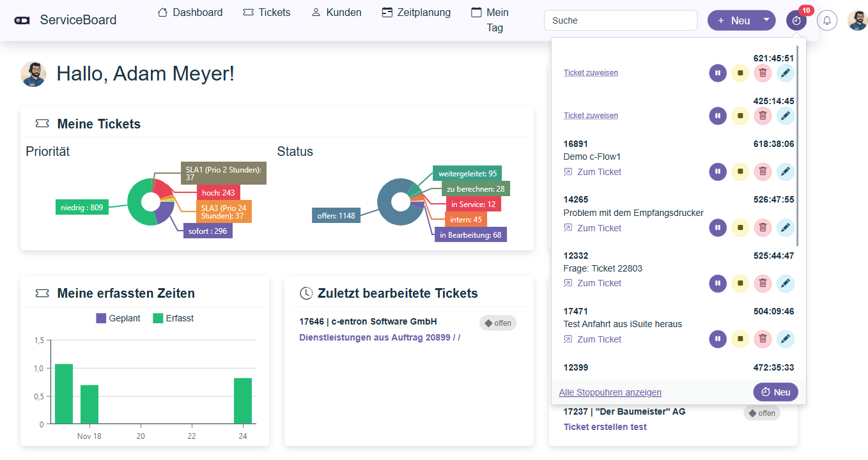Go to Zeitplanung in the navigation
868x460 pixels.
(416, 13)
